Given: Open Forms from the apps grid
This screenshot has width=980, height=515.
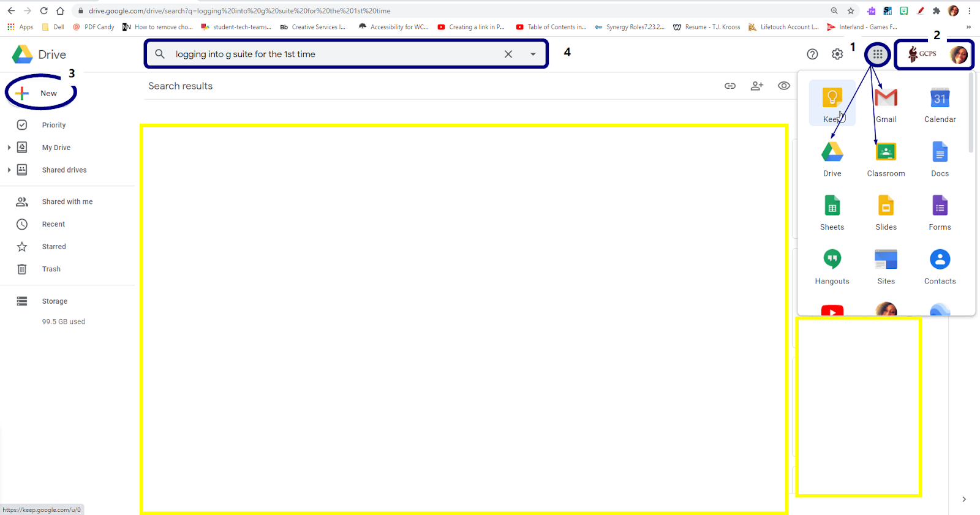Looking at the screenshot, I should [x=940, y=211].
